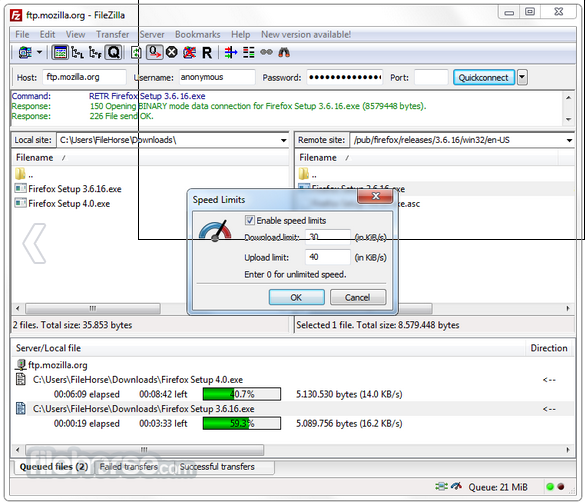Screen dimensions: 586x504
Task: Click the Port input field
Action: click(431, 77)
